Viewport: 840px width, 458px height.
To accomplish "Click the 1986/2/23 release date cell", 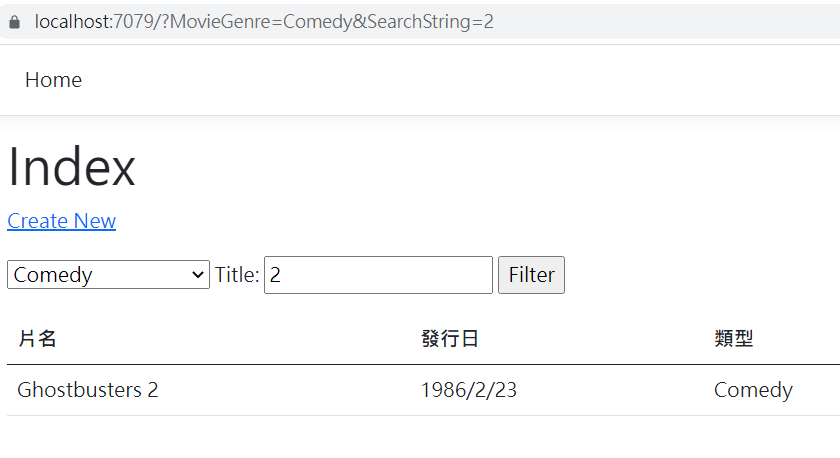I will [x=468, y=390].
